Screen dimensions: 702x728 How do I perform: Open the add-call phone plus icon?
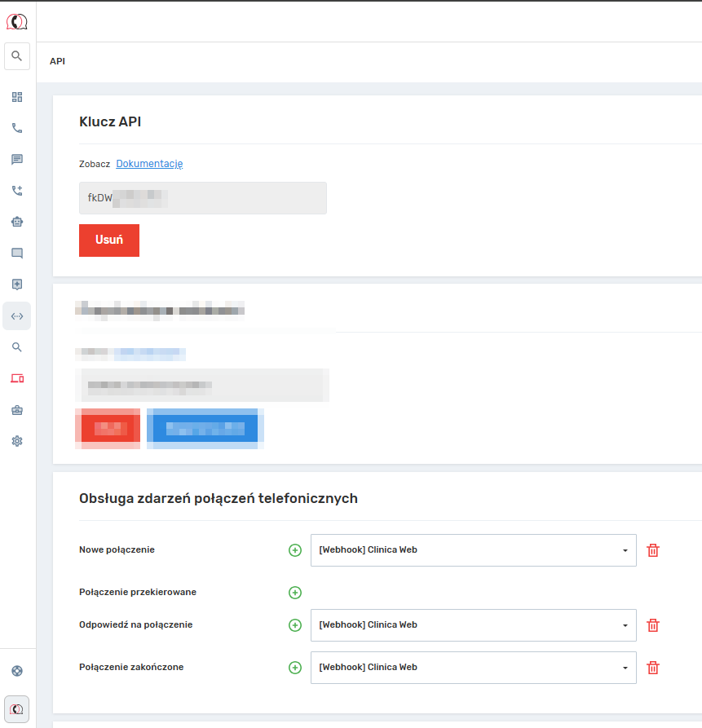coord(17,191)
